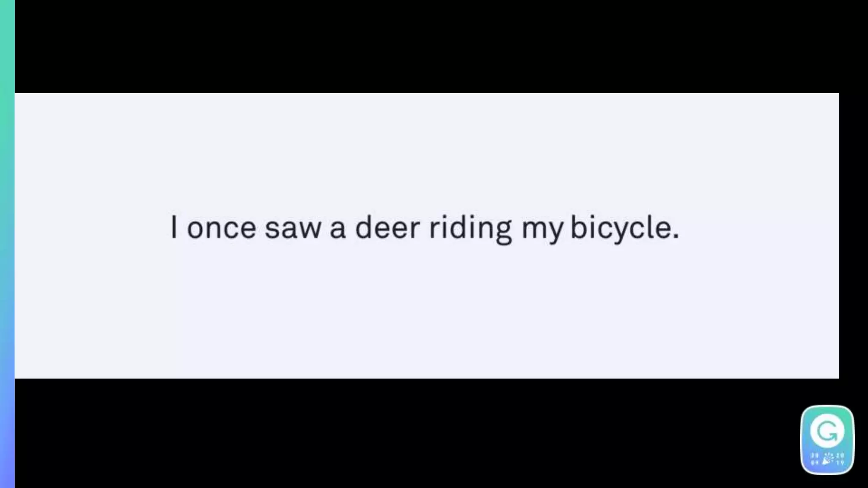Viewport: 868px width, 488px height.
Task: Click the word "riding" in the sentence
Action: (x=470, y=229)
